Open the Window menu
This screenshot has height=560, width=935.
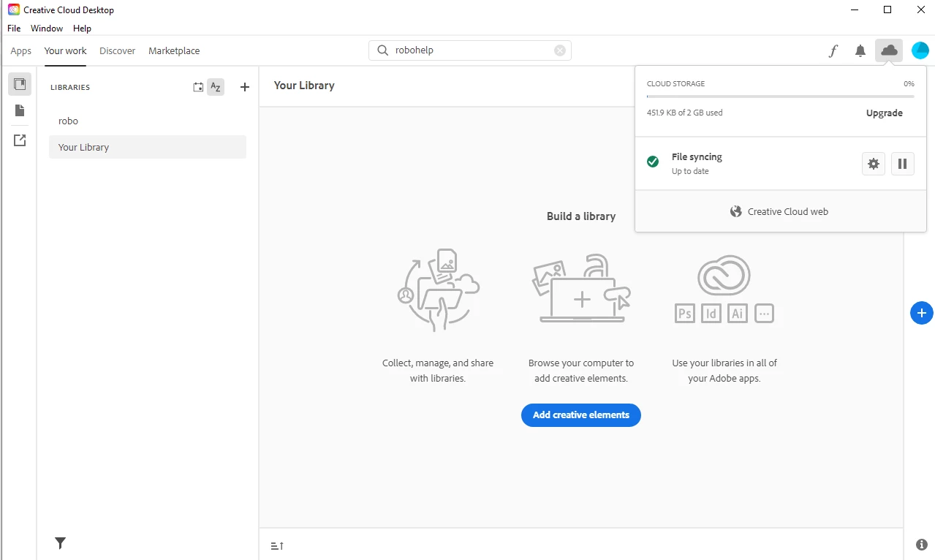click(x=47, y=29)
